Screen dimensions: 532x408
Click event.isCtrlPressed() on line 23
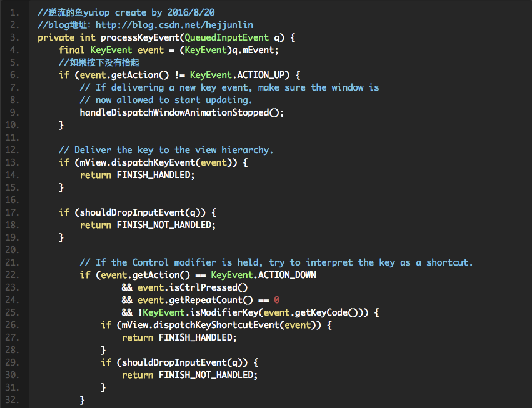tap(193, 287)
